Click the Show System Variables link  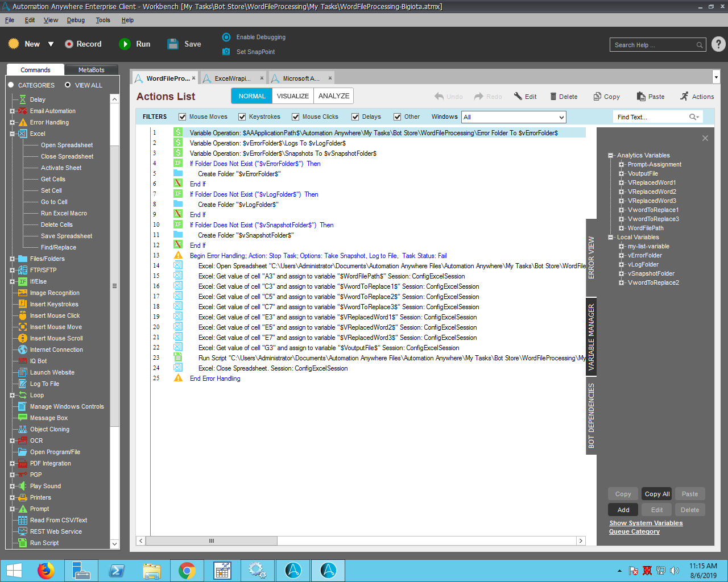pyautogui.click(x=646, y=523)
